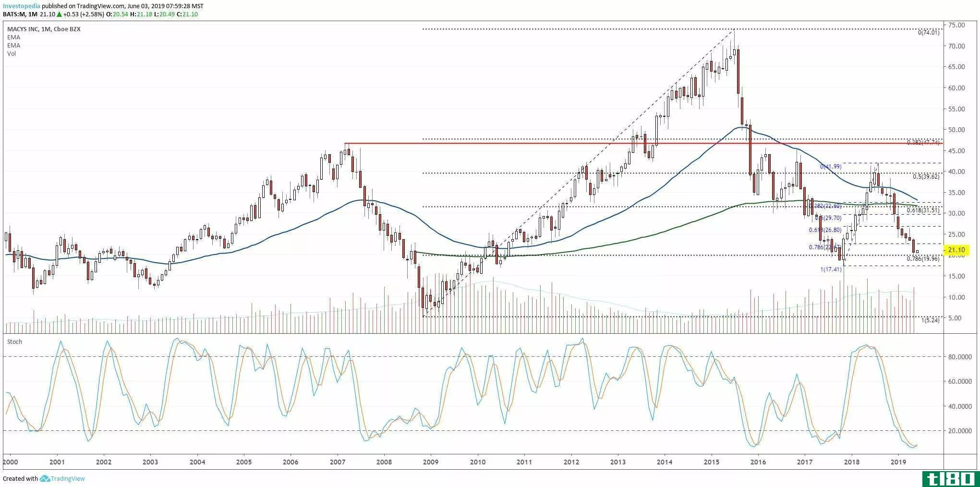
Task: Click the 50.00 price axis value
Action: click(x=956, y=130)
